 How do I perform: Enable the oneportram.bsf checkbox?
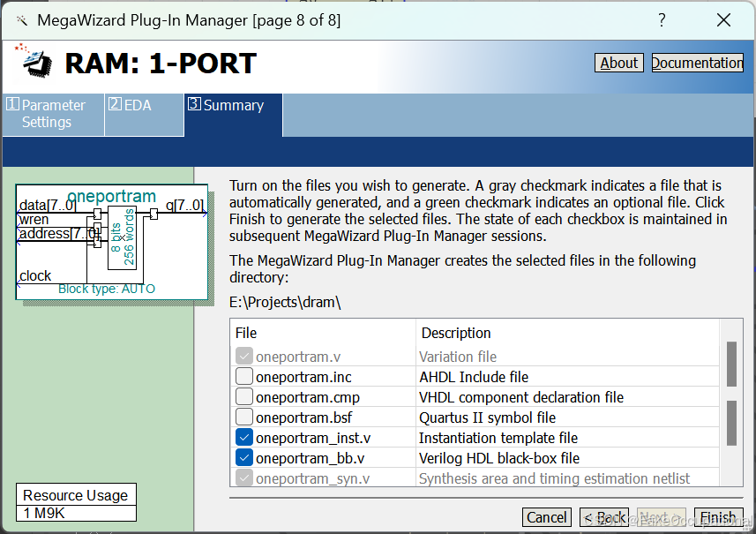pos(244,417)
